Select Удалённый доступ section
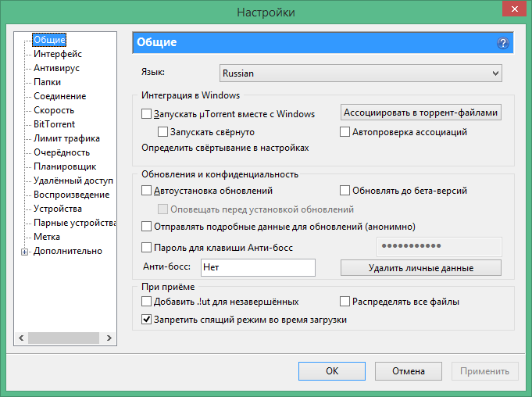This screenshot has height=397, width=532. point(73,181)
